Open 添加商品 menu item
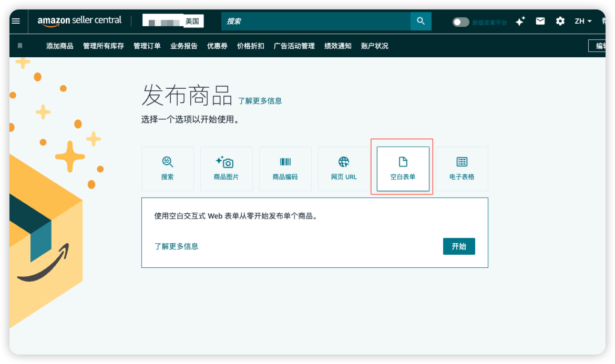This screenshot has height=364, width=615. [x=59, y=46]
